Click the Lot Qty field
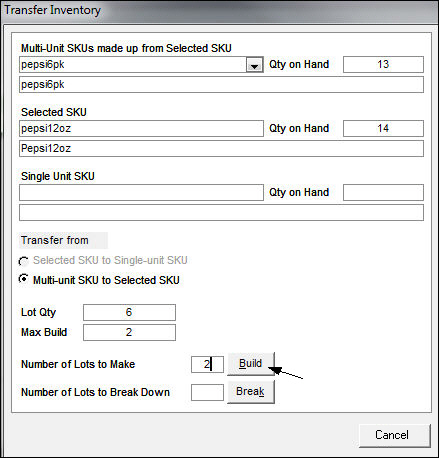 click(129, 312)
